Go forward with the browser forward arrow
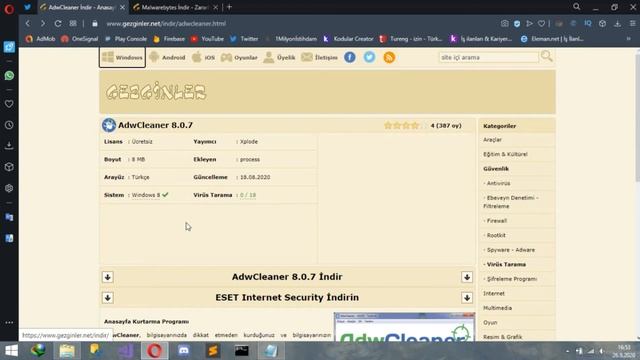This screenshot has height=360, width=640. pos(42,24)
